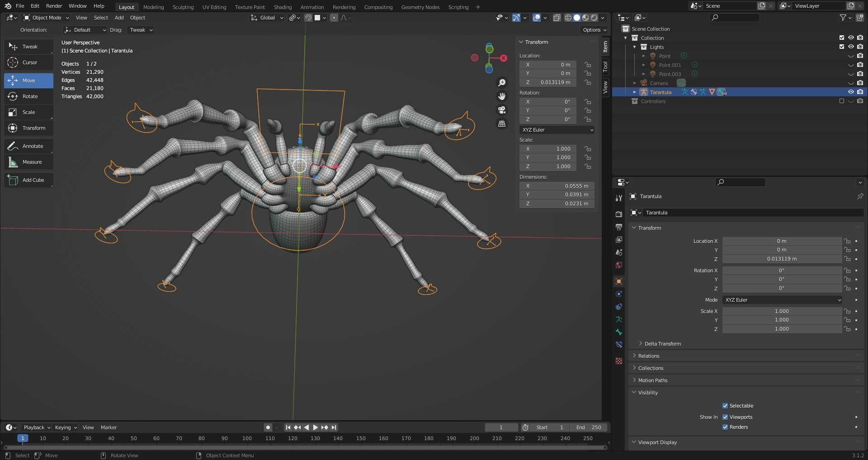Toggle Show In Viewports checkbox
868x460 pixels.
click(x=725, y=417)
